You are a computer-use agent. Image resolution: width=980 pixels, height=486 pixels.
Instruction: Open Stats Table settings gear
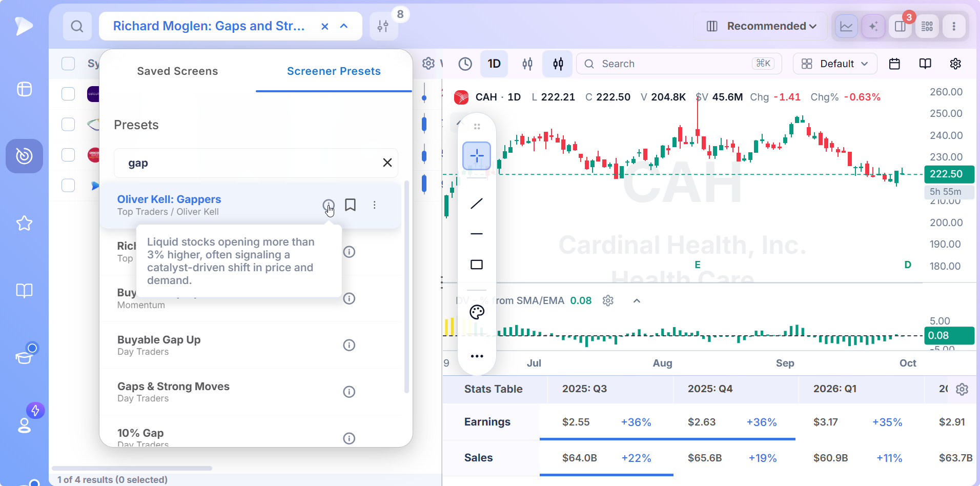click(962, 389)
